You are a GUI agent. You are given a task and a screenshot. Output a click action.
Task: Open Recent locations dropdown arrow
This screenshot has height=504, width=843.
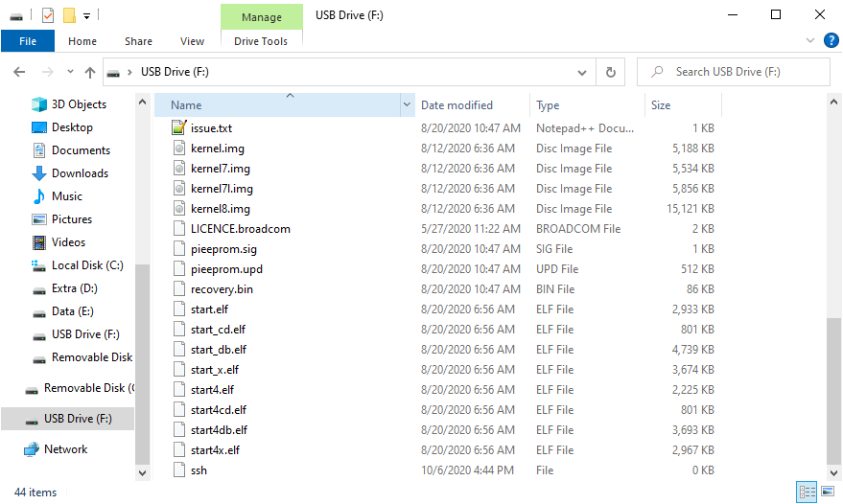[x=70, y=72]
